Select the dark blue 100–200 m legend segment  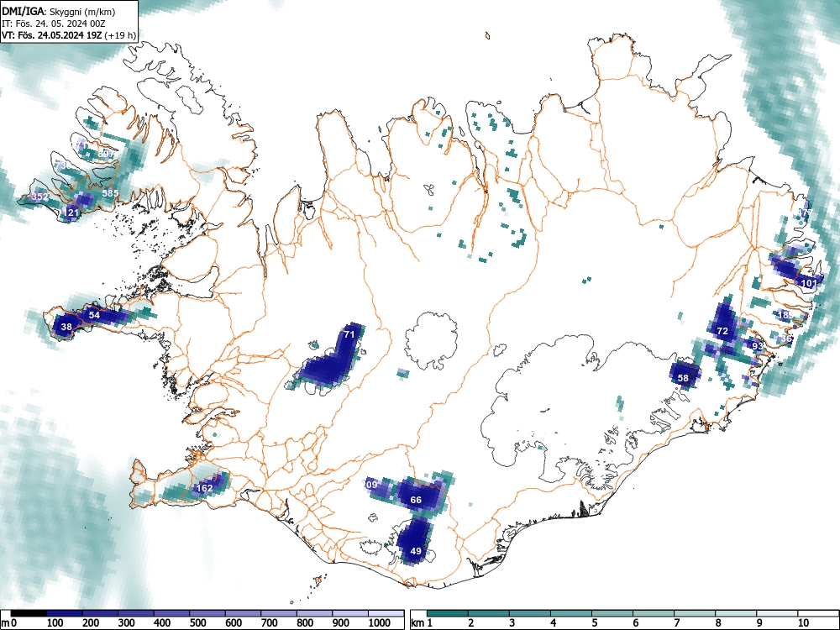point(65,613)
